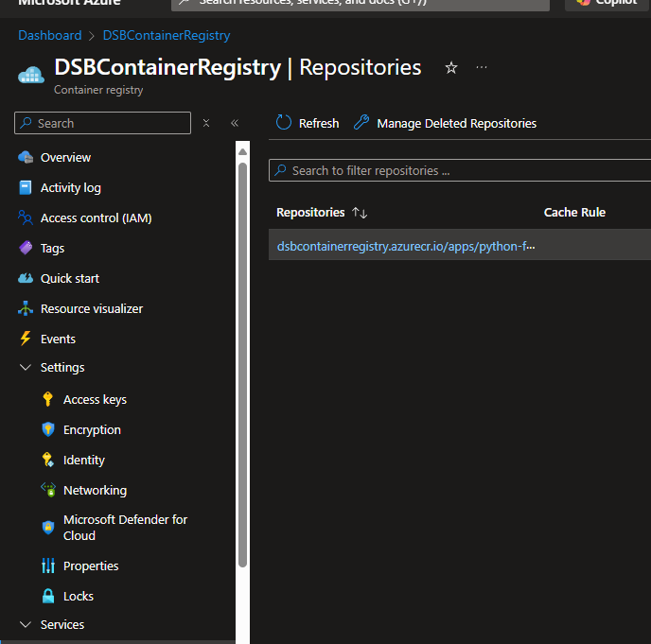Collapse the Settings section chevron

26,367
